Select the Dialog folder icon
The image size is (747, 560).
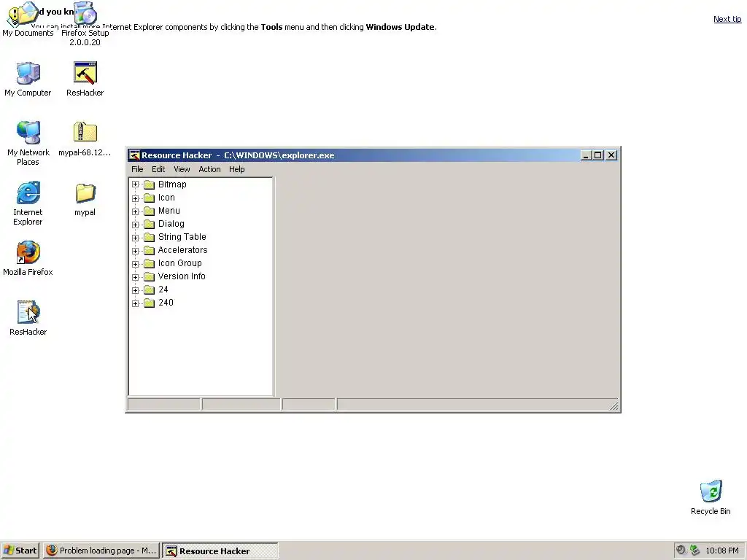[x=149, y=224]
